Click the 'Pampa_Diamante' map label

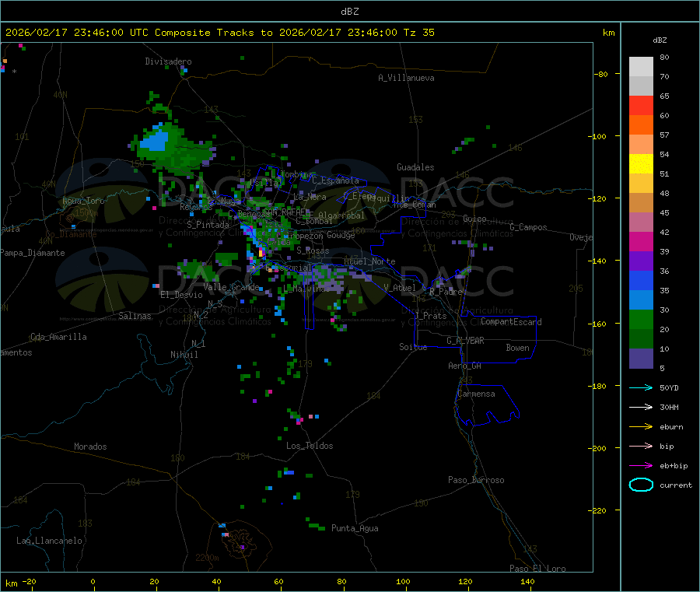(32, 253)
